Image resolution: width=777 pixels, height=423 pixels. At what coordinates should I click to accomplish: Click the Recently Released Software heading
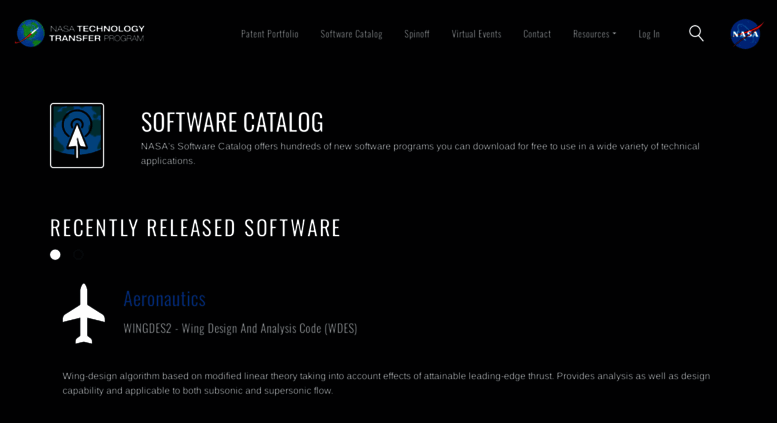click(195, 228)
